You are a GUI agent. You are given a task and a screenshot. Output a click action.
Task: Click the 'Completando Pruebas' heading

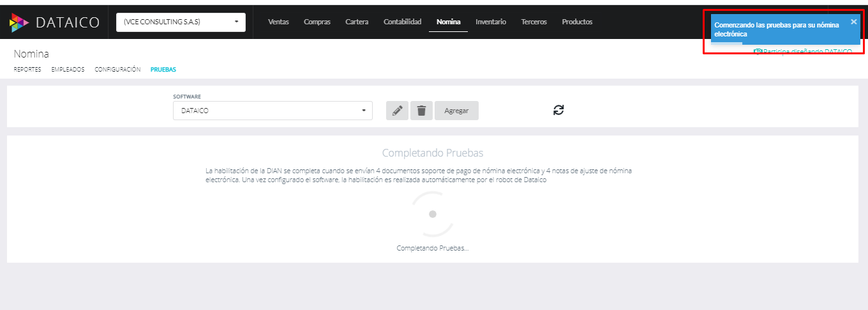click(x=433, y=153)
